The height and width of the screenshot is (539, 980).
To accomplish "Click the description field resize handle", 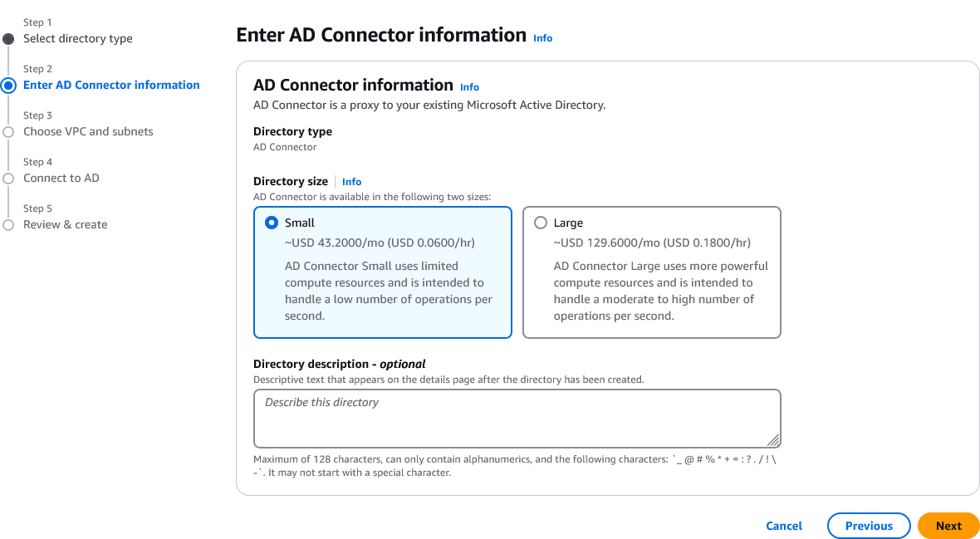I will [x=773, y=440].
